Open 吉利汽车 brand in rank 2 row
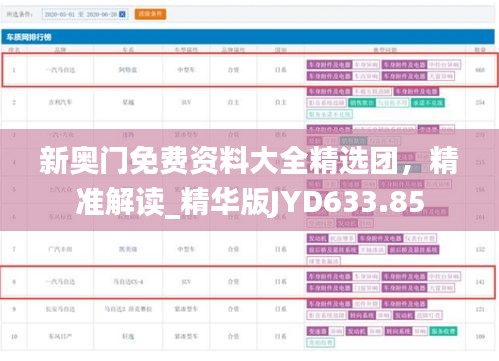This screenshot has width=499, height=361. click(x=60, y=102)
